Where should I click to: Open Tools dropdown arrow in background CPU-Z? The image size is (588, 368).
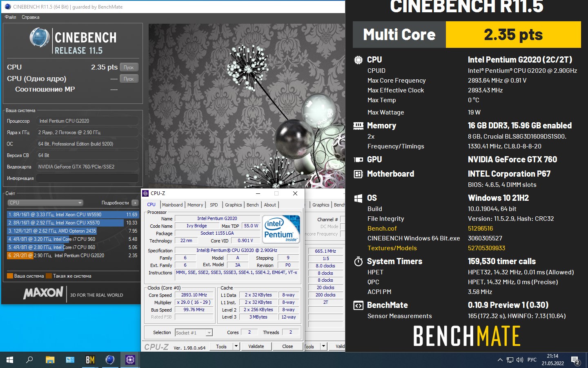323,346
